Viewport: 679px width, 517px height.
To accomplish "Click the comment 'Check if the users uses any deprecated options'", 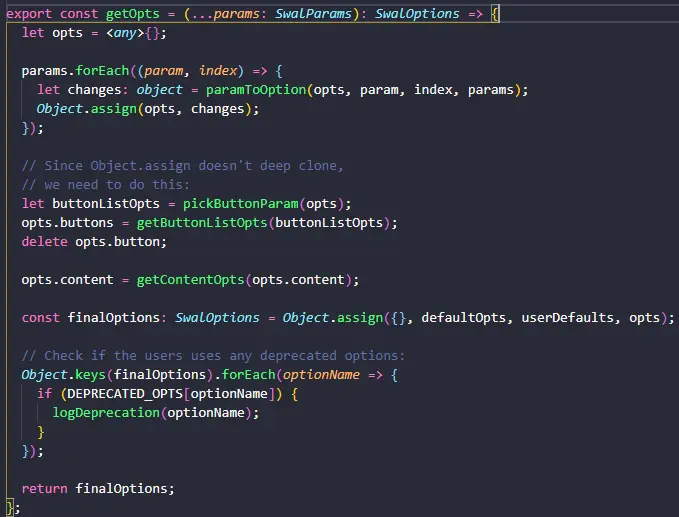I will tap(213, 355).
